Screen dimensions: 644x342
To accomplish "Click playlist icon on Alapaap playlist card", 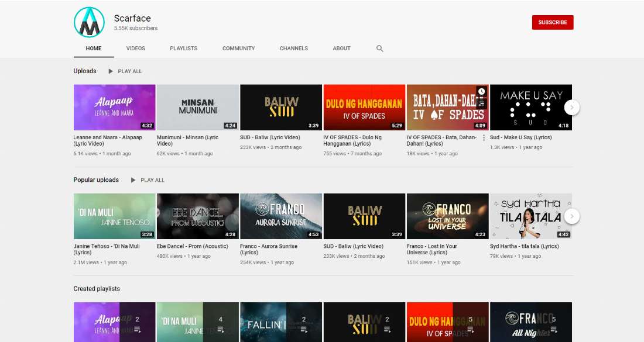I will 137,330.
